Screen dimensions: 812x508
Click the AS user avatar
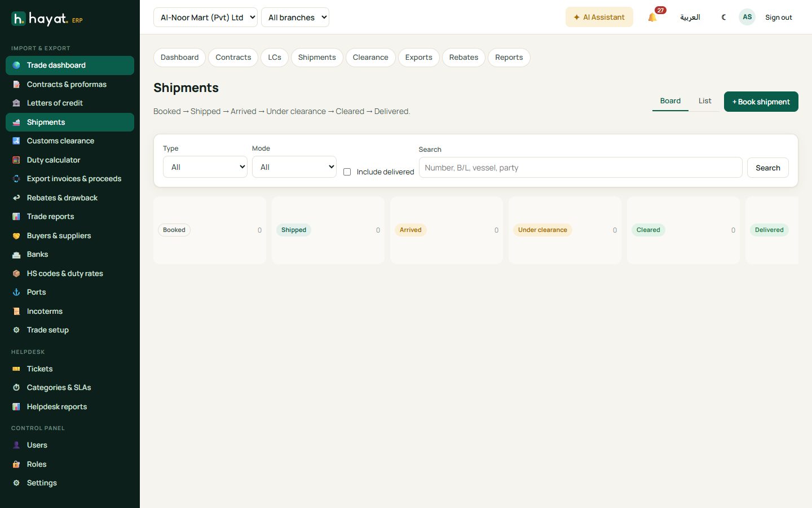pyautogui.click(x=747, y=17)
